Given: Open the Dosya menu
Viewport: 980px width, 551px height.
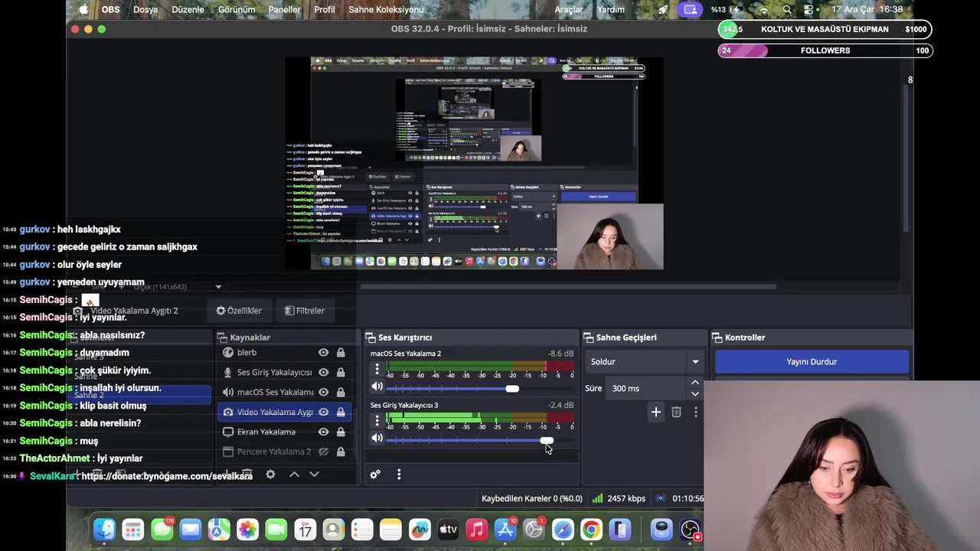Looking at the screenshot, I should (145, 9).
